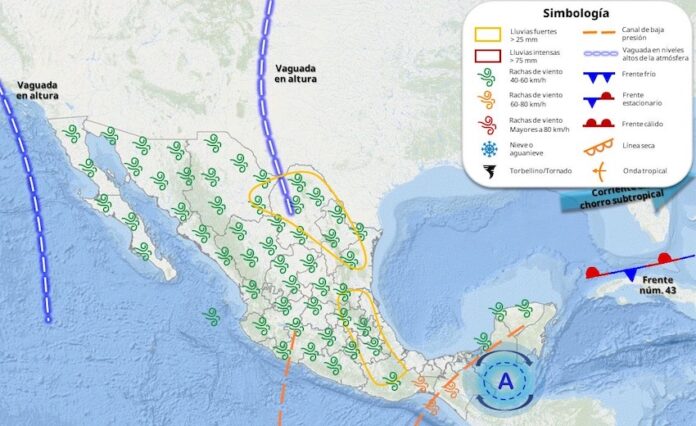Click the black Torbellino/Tornado icon
The height and width of the screenshot is (426, 696).
[x=489, y=172]
